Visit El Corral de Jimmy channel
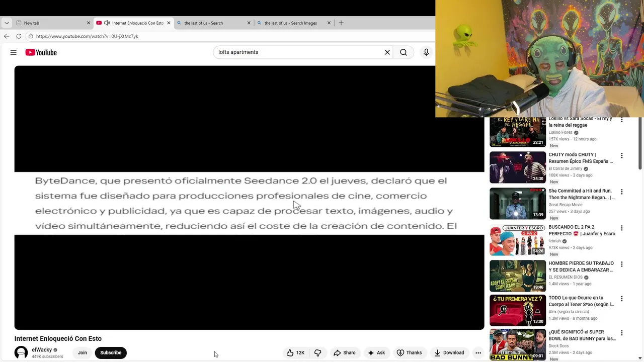 click(x=566, y=169)
